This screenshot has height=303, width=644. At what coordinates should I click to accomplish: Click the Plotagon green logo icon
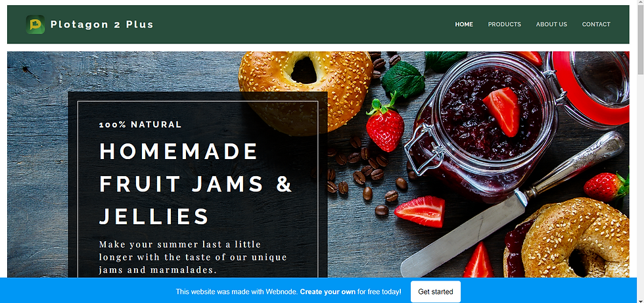point(35,24)
